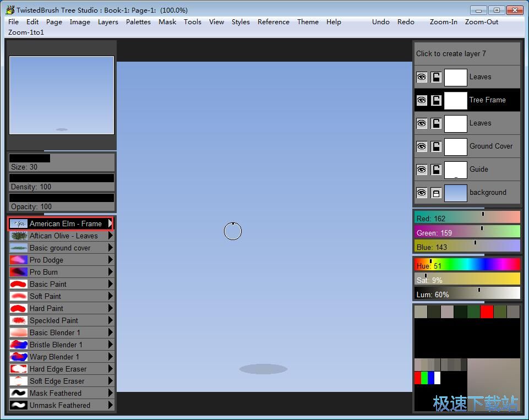The width and height of the screenshot is (529, 420).
Task: Open the Styles menu
Action: click(241, 22)
